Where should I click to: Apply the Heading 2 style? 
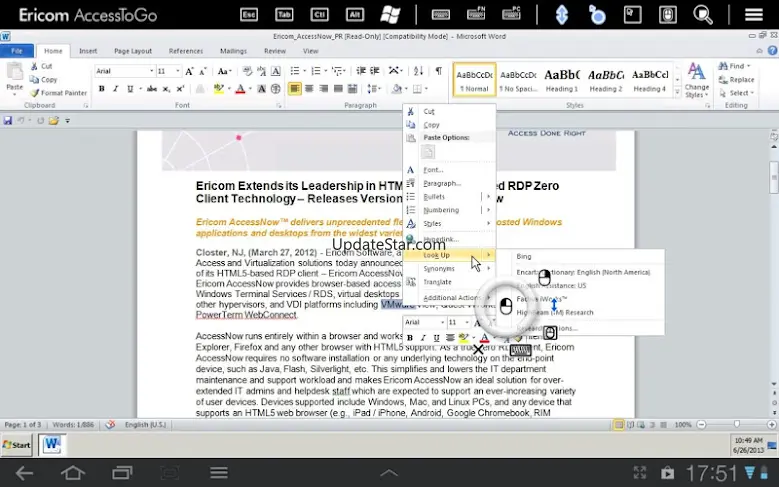606,80
